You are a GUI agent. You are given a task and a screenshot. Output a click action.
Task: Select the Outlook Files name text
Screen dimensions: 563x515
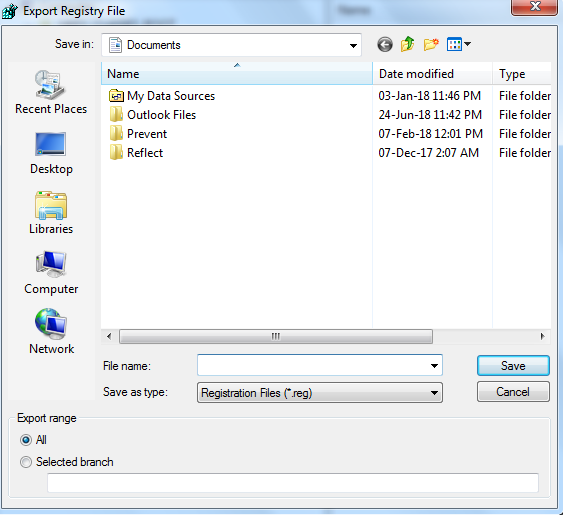coord(162,115)
